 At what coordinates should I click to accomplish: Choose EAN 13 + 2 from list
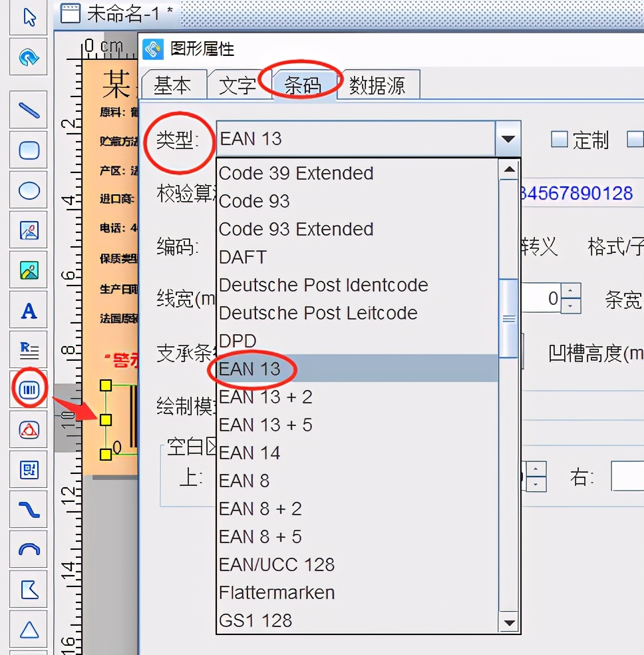[265, 397]
